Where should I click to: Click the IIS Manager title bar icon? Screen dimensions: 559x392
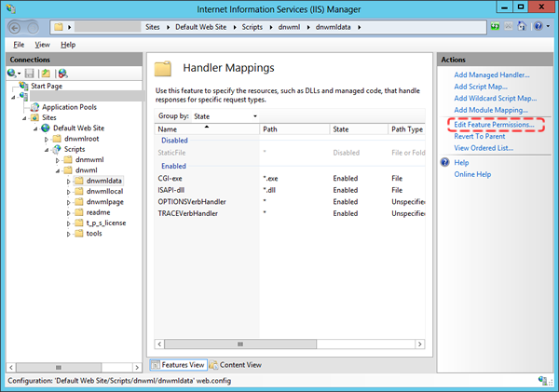click(x=10, y=8)
